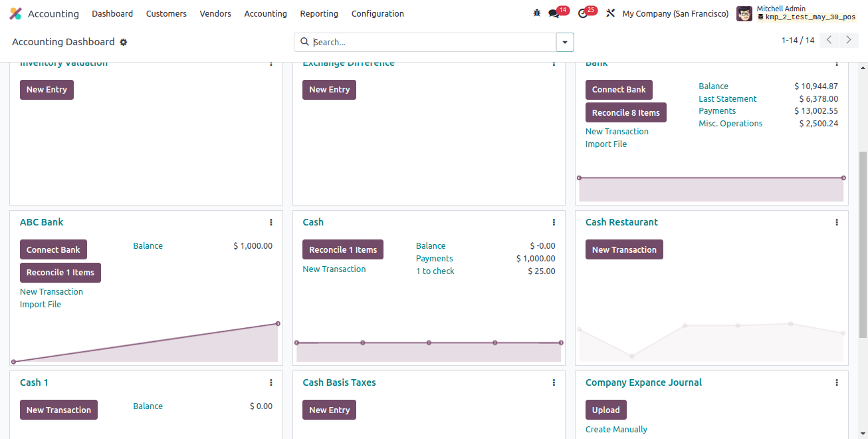Open the Cash Basis Taxes journal title
868x439 pixels.
(x=339, y=382)
